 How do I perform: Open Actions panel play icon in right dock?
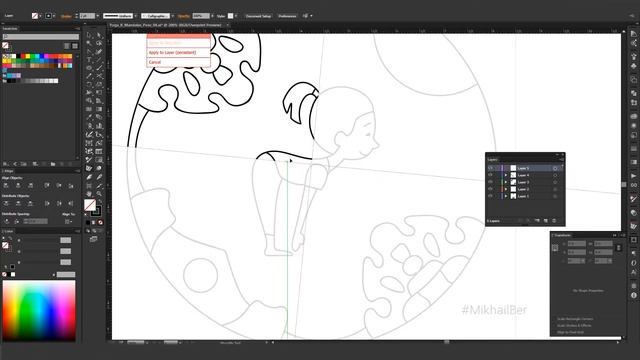(x=633, y=176)
